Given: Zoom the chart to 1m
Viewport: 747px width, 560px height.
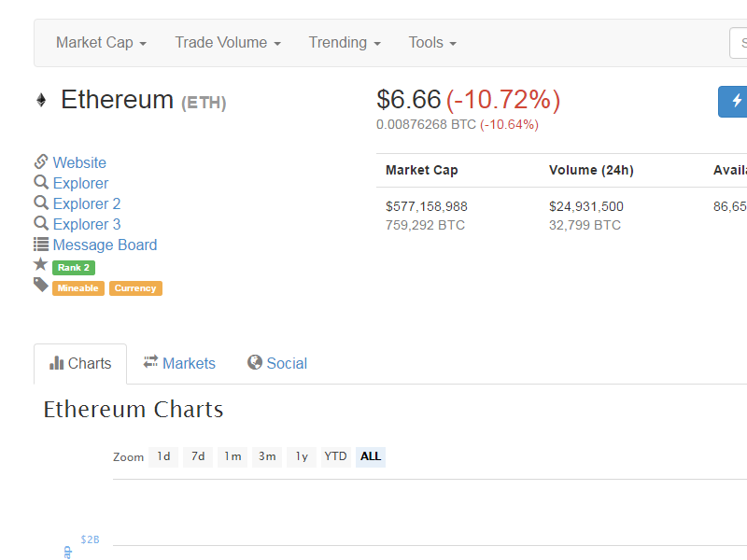Looking at the screenshot, I should click(233, 456).
